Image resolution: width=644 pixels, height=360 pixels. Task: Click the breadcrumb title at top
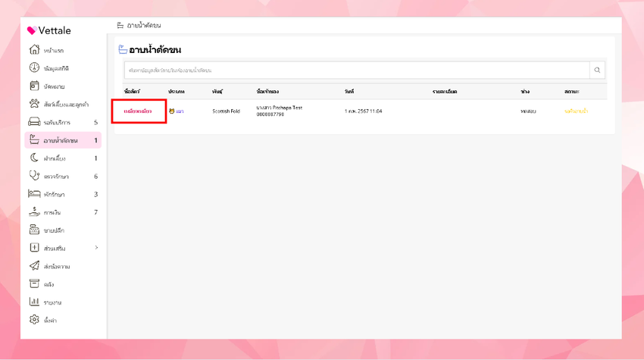coord(144,26)
